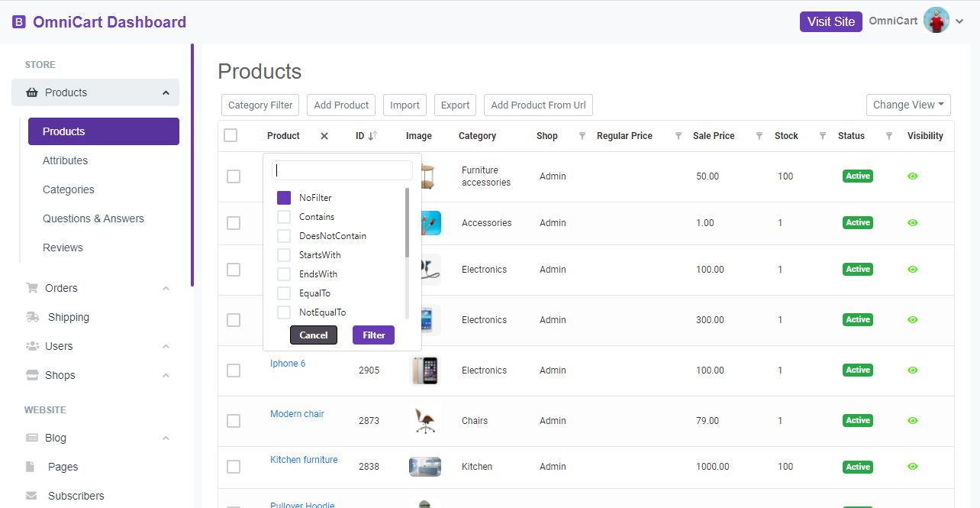Toggle visibility eye for Modern chair row
980x508 pixels.
click(913, 421)
